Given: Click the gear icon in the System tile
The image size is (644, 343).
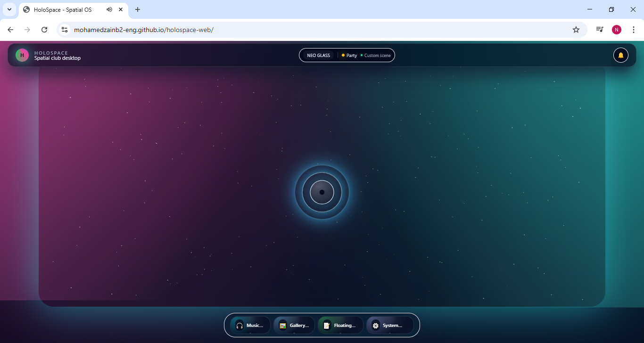Looking at the screenshot, I should tap(375, 325).
